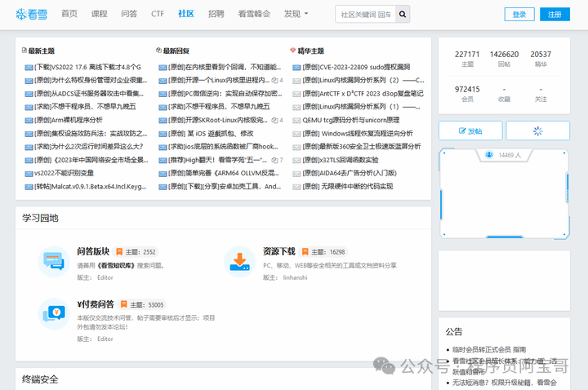Open moderator linhanshi profile link
Viewport: 588px width, 390px height.
(295, 277)
